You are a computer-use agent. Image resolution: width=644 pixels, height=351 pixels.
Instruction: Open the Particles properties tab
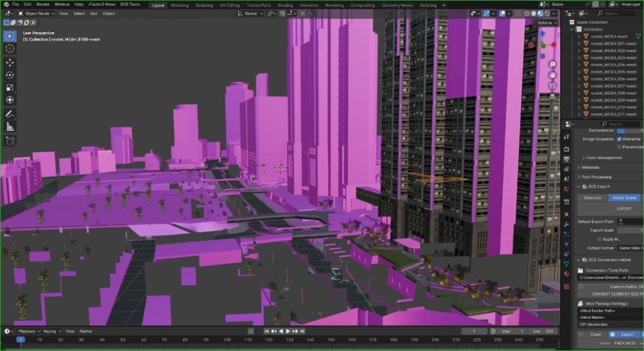[567, 234]
